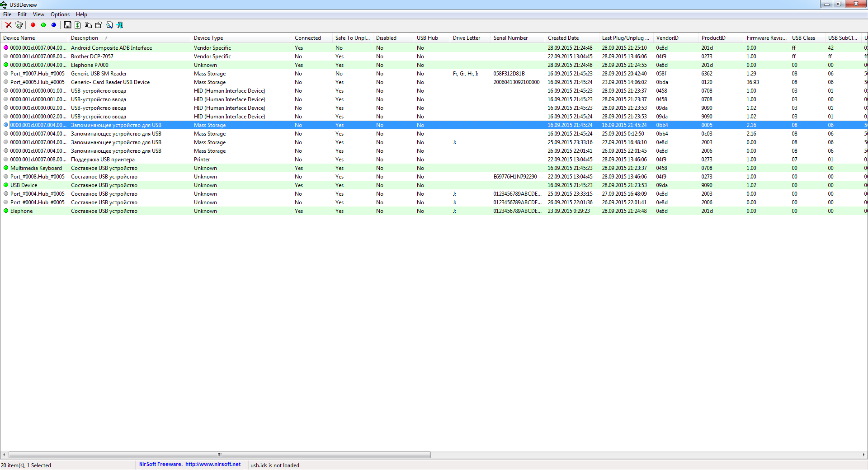Viewport: 868px width, 470px height.
Task: Select the Multimedia Keyboard device row
Action: (x=36, y=168)
